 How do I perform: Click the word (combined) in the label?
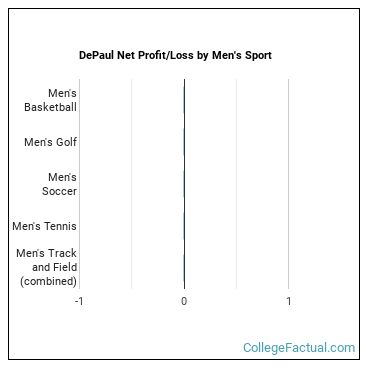(x=48, y=281)
